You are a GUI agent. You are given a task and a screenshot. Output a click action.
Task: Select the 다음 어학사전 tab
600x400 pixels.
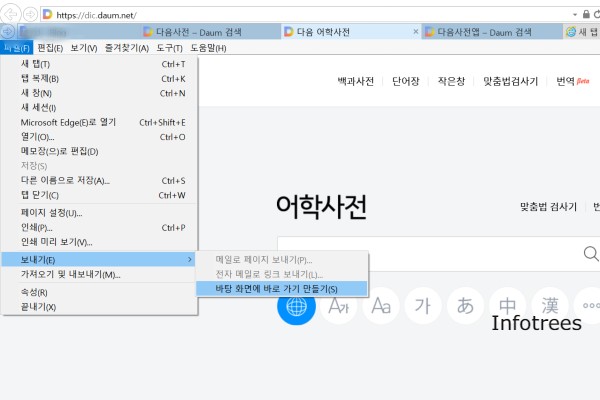[x=351, y=32]
